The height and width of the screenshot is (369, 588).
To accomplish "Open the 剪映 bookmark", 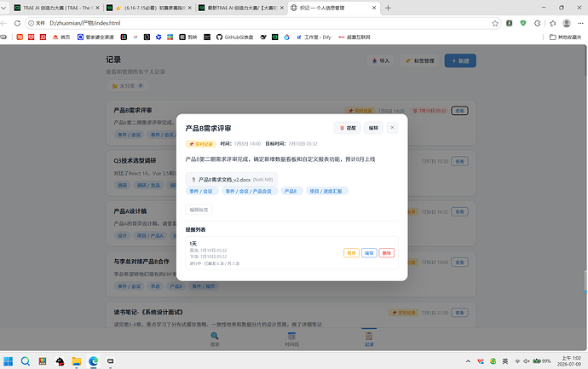I will tap(188, 37).
